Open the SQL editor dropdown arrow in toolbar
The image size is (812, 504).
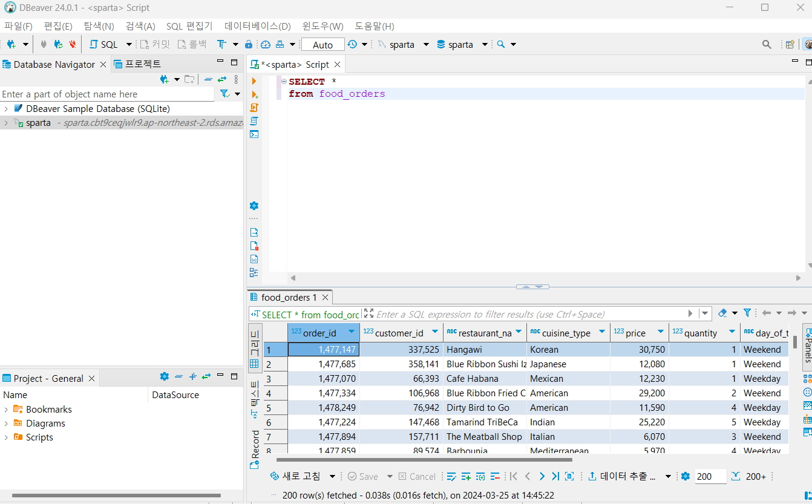[x=129, y=45]
